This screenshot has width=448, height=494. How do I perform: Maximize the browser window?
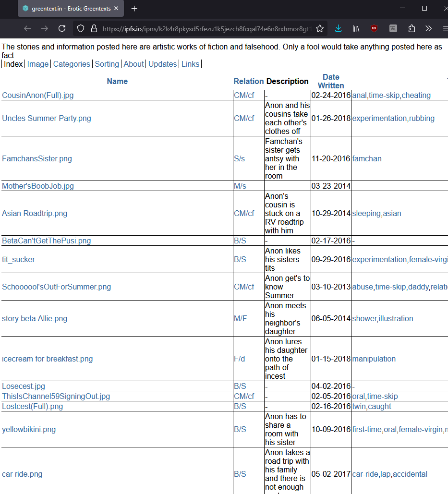coord(424,8)
